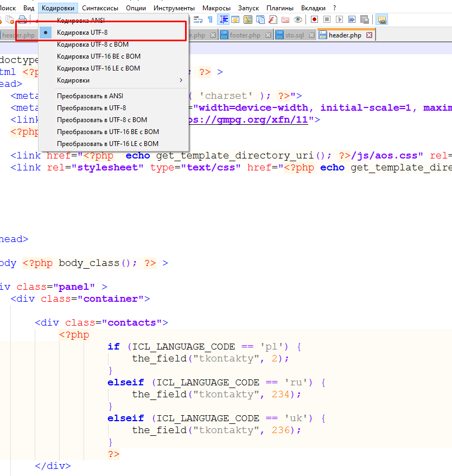Screen dimensions: 452x476
Task: Open the Запуск menu
Action: pyautogui.click(x=249, y=8)
